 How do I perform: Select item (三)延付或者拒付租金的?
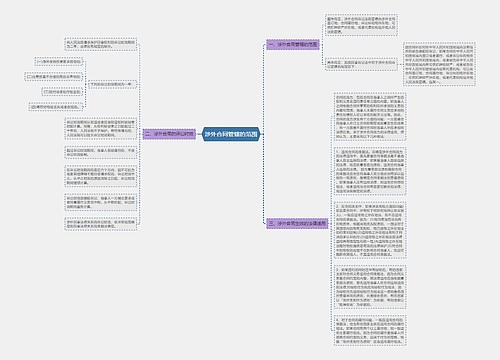coord(62,92)
